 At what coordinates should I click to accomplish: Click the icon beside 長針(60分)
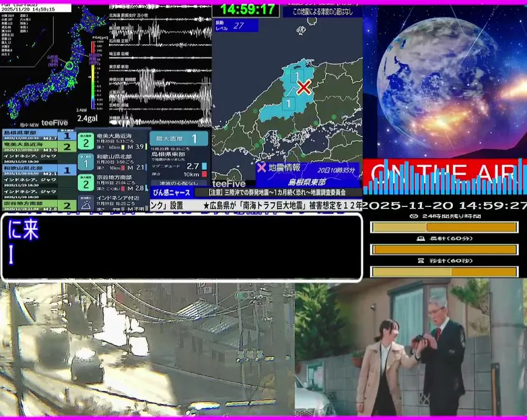coord(420,239)
